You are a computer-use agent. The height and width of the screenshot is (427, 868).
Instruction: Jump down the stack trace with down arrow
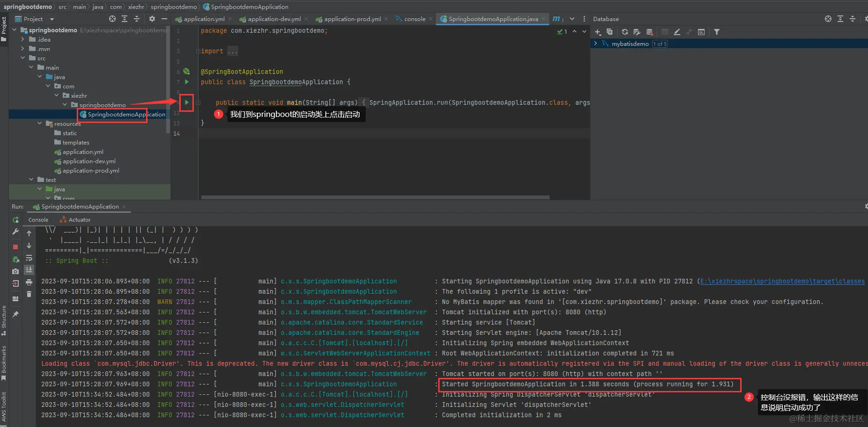click(x=29, y=246)
